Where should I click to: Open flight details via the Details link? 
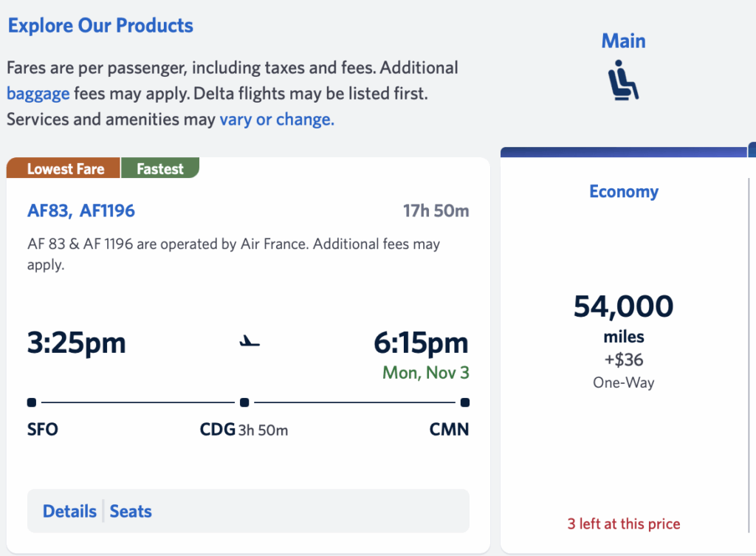pyautogui.click(x=69, y=511)
